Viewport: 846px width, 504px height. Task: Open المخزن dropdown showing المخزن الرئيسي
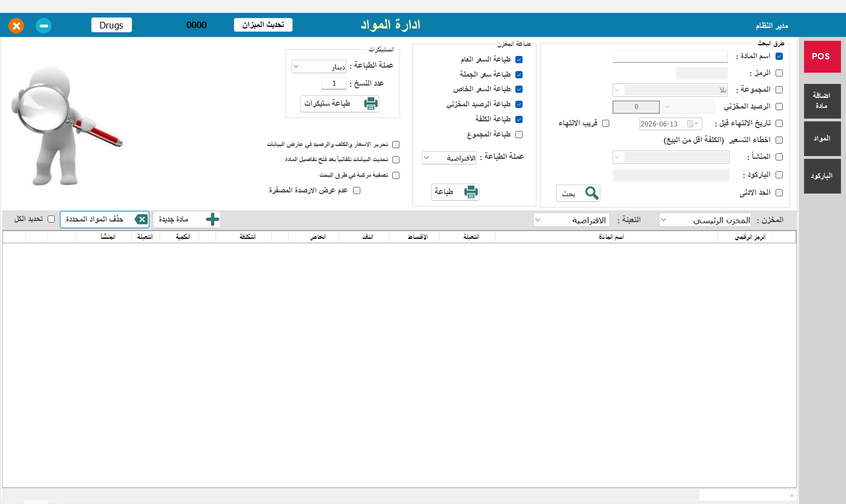pos(705,220)
